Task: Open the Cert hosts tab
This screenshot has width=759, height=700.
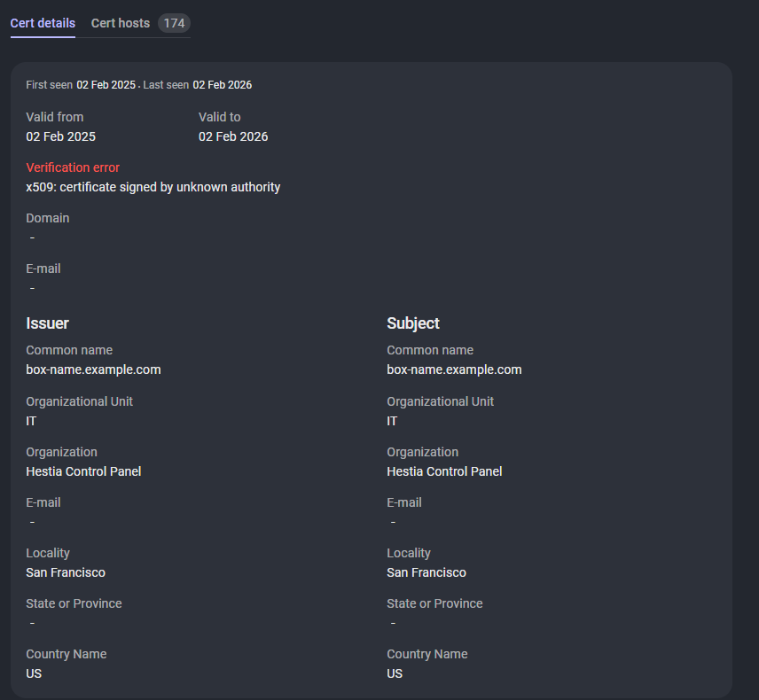Action: (121, 23)
